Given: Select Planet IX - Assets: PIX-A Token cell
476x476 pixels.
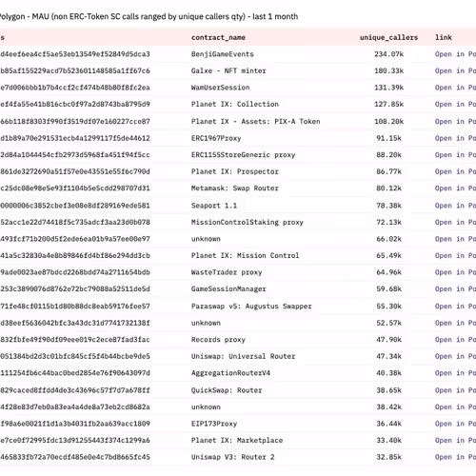Looking at the screenshot, I should [x=256, y=122].
